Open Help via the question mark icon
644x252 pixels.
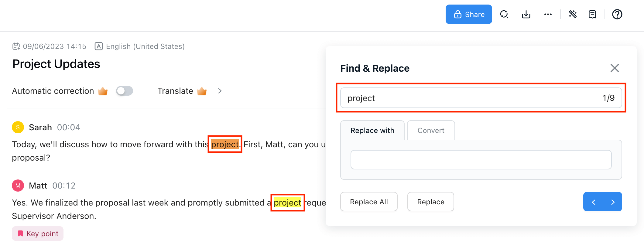coord(617,14)
